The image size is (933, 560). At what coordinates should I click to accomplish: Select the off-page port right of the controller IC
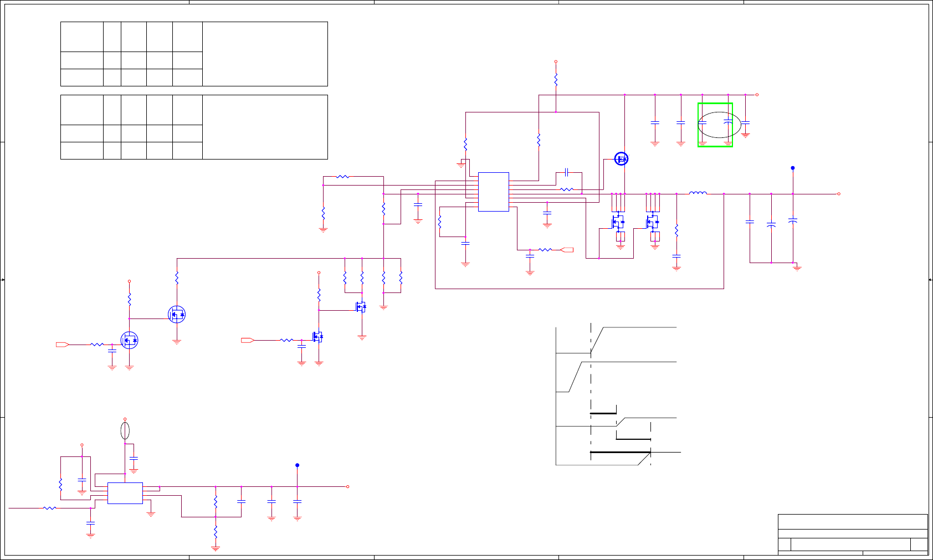pyautogui.click(x=567, y=250)
